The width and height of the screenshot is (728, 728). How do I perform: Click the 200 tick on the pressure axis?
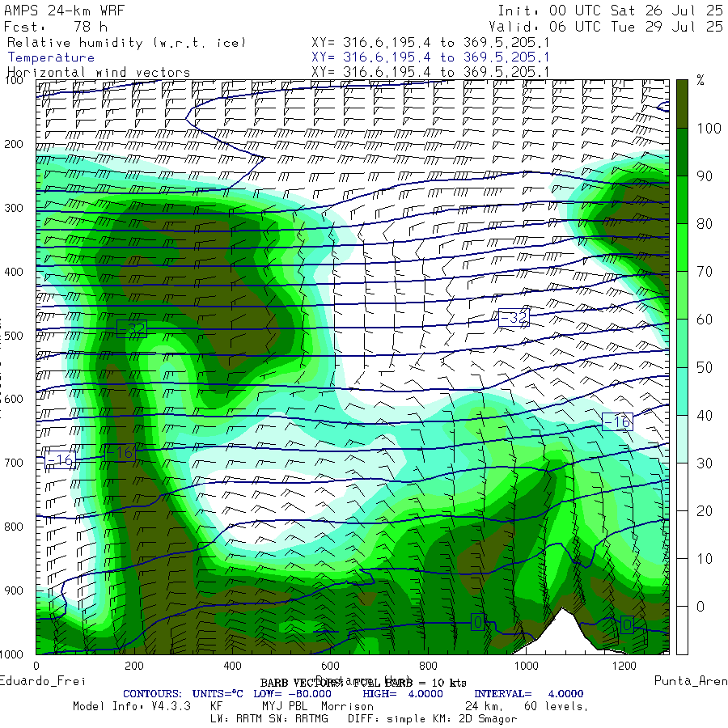point(14,144)
